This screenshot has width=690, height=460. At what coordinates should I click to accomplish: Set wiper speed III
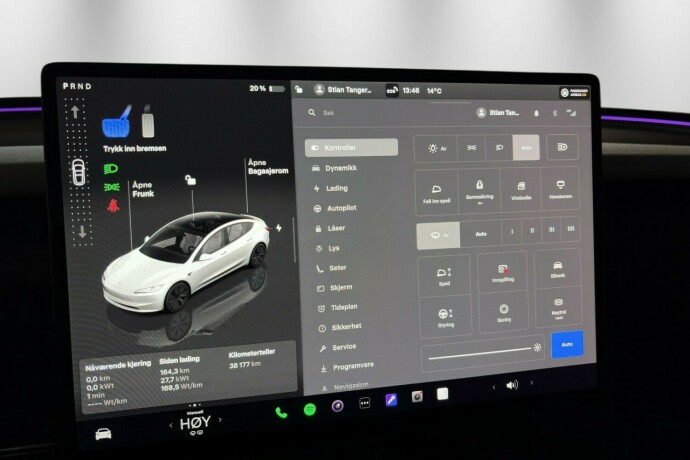(552, 230)
